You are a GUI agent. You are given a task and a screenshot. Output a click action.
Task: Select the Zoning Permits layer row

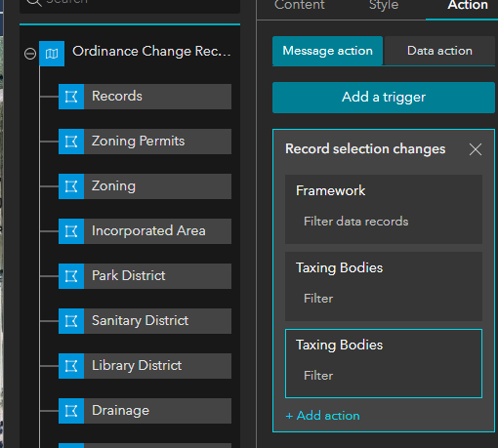pyautogui.click(x=145, y=142)
